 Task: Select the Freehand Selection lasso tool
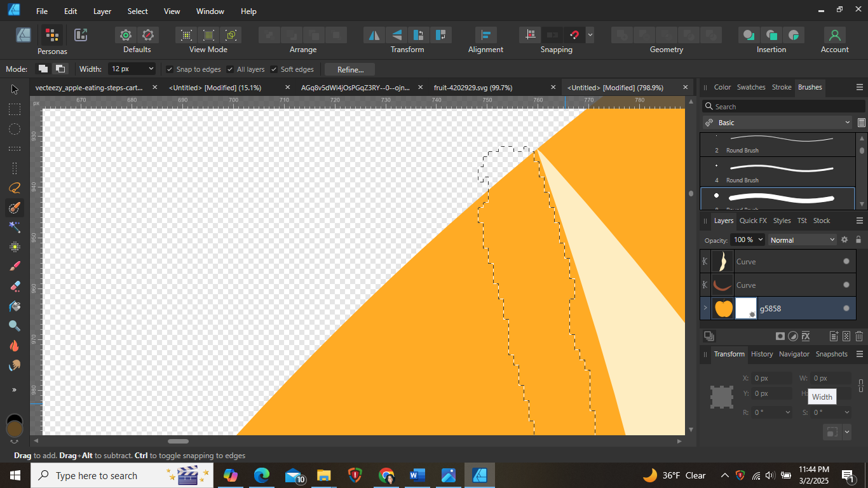15,188
